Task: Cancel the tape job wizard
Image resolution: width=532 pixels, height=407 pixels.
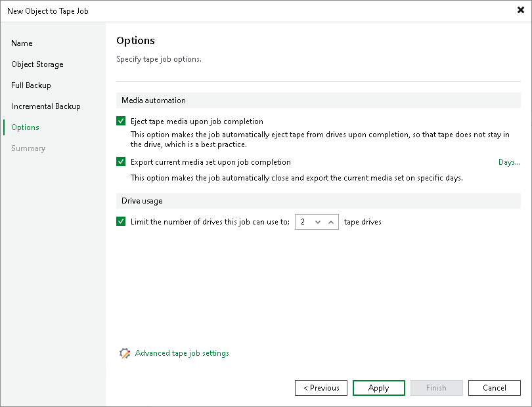Action: 495,388
